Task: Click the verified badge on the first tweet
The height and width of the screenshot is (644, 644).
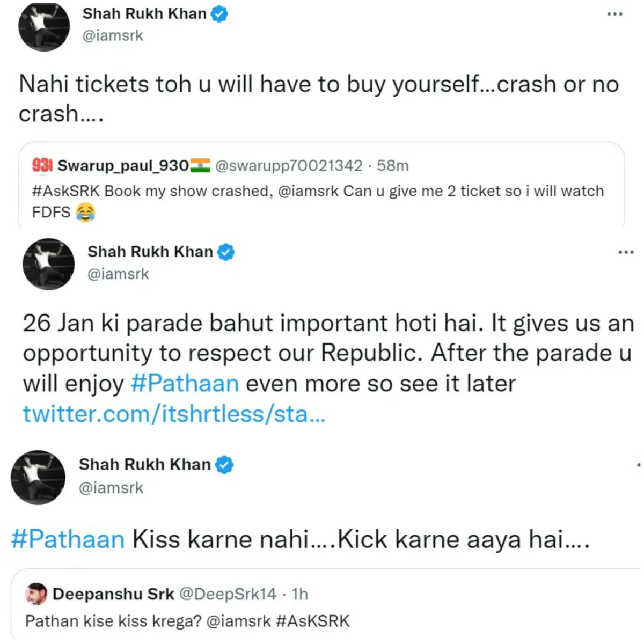Action: 219,14
